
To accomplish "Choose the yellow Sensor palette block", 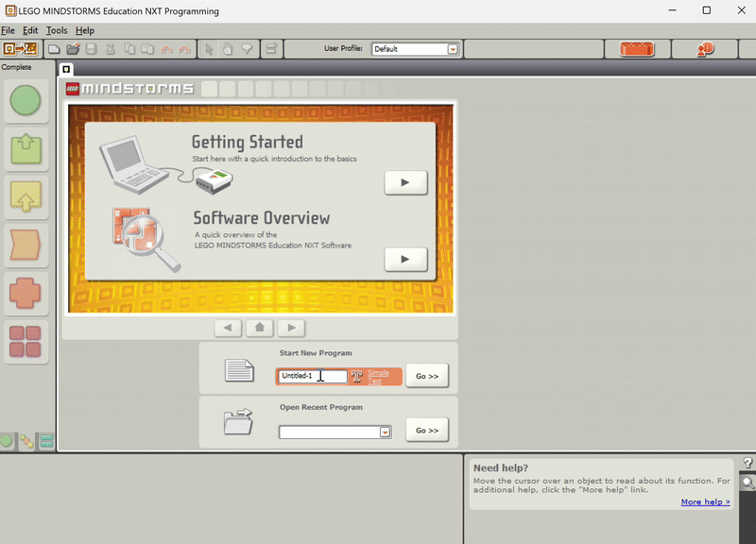I will click(26, 197).
